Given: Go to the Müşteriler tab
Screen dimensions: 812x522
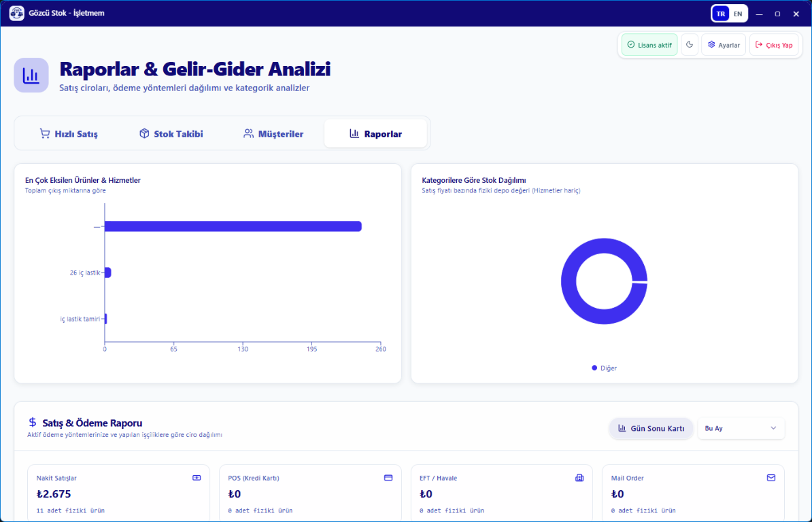Looking at the screenshot, I should [x=273, y=134].
